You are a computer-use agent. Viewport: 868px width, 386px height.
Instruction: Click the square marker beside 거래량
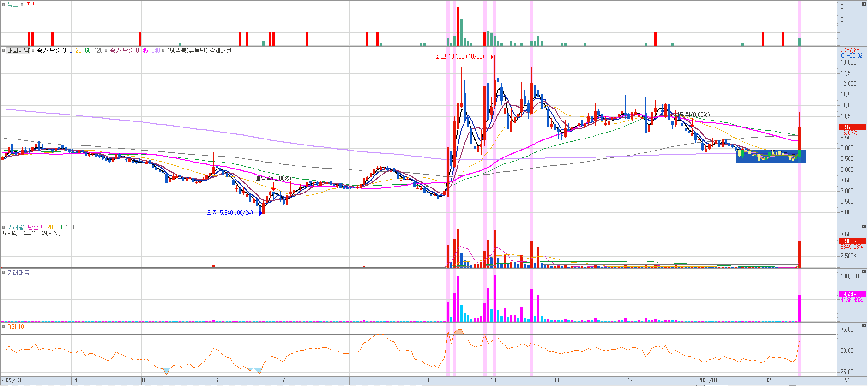[4, 227]
